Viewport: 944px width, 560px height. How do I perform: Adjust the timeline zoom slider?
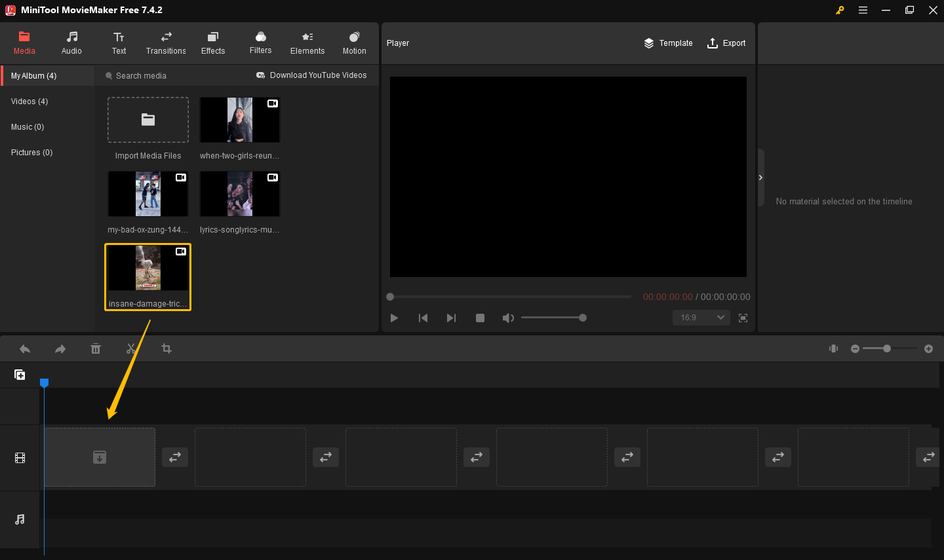click(890, 348)
